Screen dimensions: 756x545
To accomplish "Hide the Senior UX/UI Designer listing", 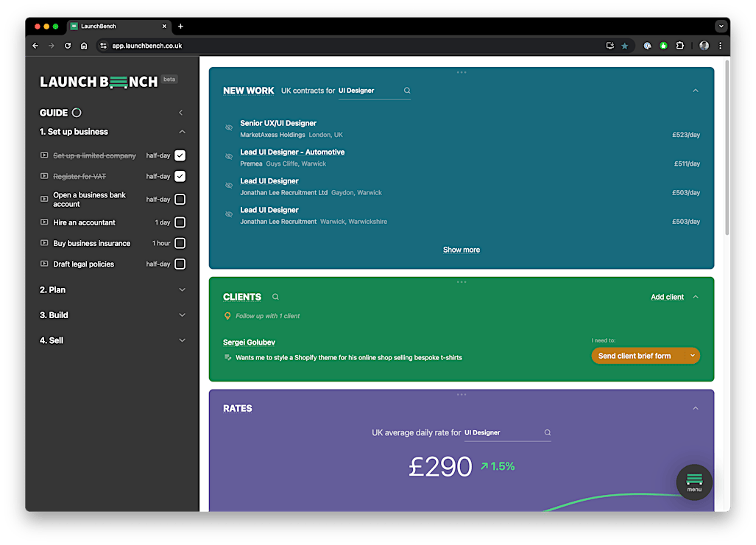I will (x=229, y=128).
